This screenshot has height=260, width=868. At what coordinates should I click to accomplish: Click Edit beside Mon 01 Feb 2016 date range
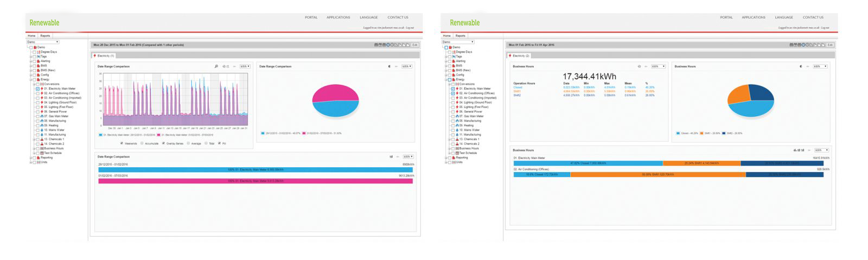pos(830,45)
